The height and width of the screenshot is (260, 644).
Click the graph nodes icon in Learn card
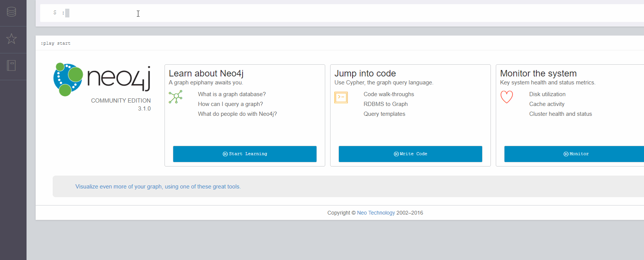[x=175, y=97]
